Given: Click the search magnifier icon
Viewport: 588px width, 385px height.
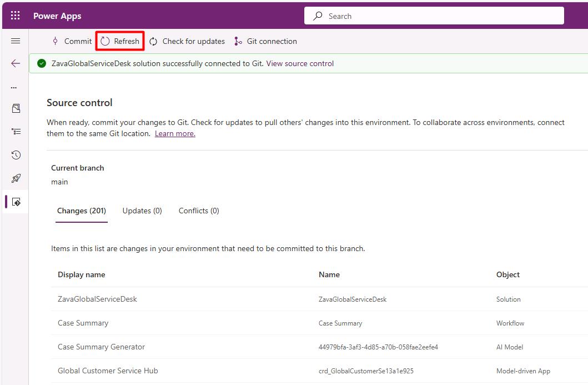Looking at the screenshot, I should click(x=318, y=16).
